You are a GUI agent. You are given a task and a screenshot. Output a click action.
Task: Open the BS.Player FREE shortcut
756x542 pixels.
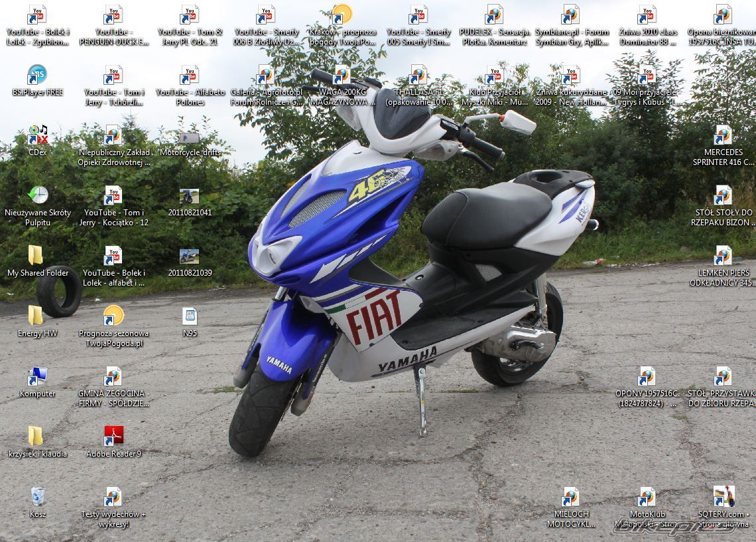(37, 76)
